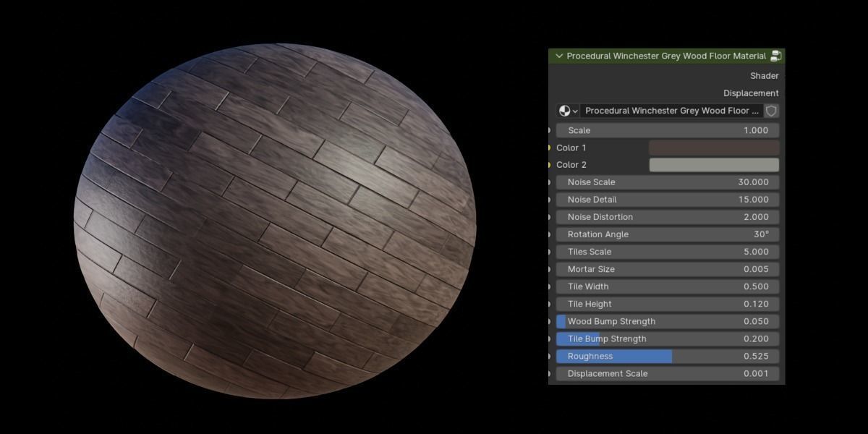
Task: Click the Roughness slider
Action: (668, 356)
